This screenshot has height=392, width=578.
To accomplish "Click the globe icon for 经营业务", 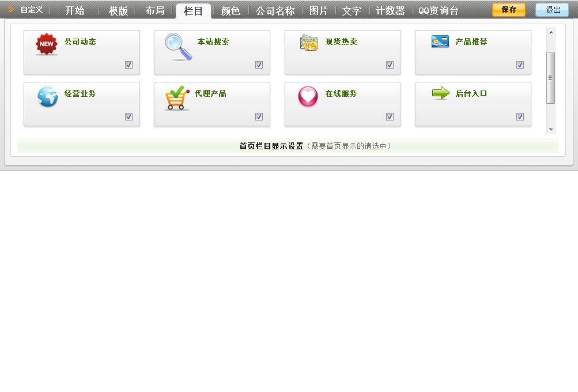I will tap(47, 97).
